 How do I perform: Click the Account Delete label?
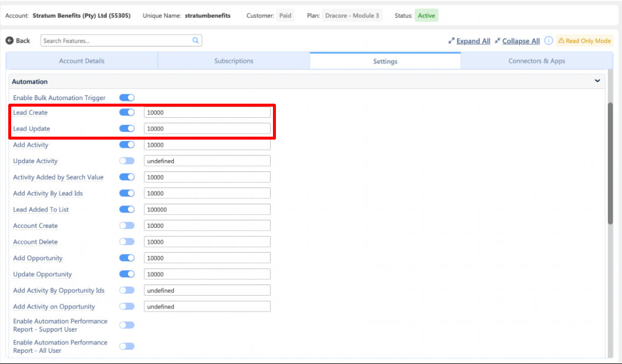click(x=35, y=241)
